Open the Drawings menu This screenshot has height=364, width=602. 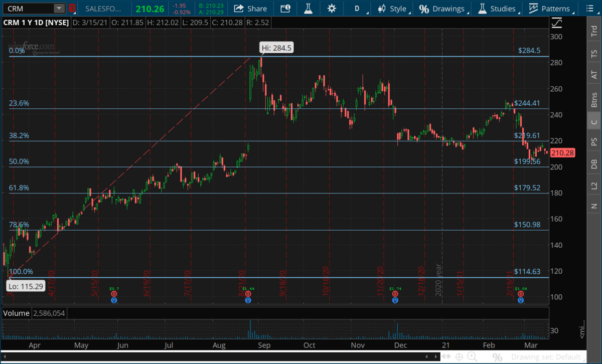(443, 9)
